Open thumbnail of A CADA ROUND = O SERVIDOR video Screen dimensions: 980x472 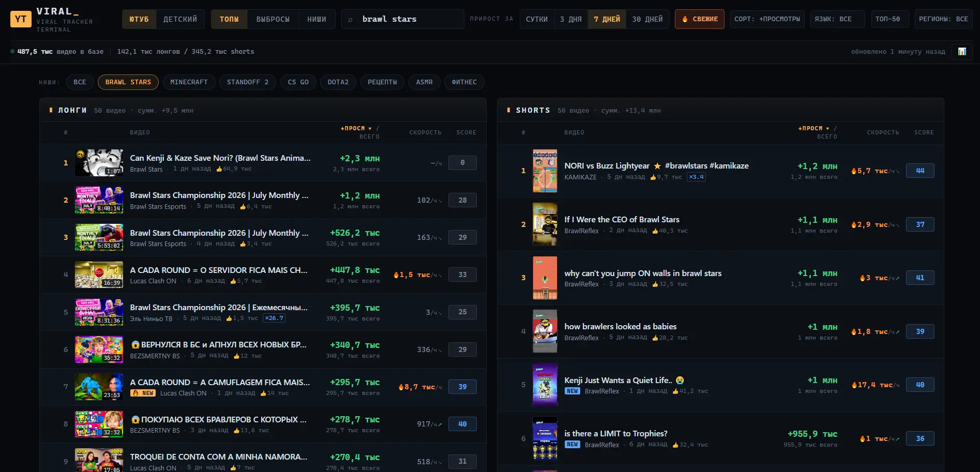[x=99, y=275]
